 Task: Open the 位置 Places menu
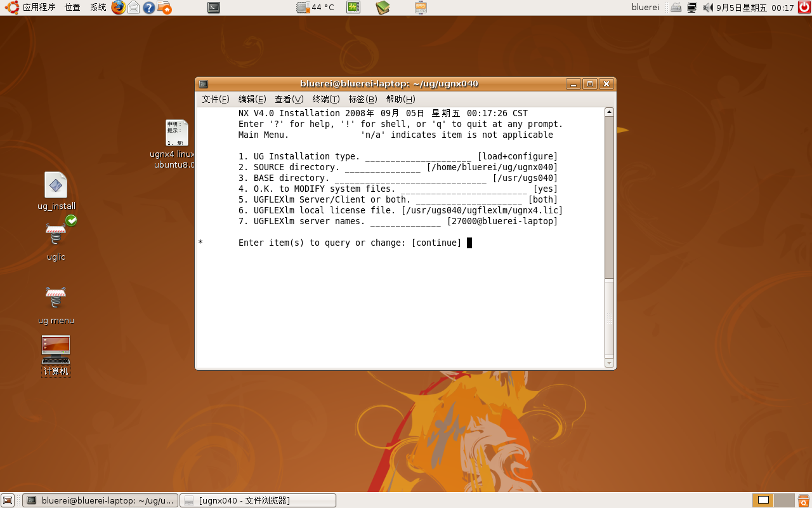click(x=72, y=8)
